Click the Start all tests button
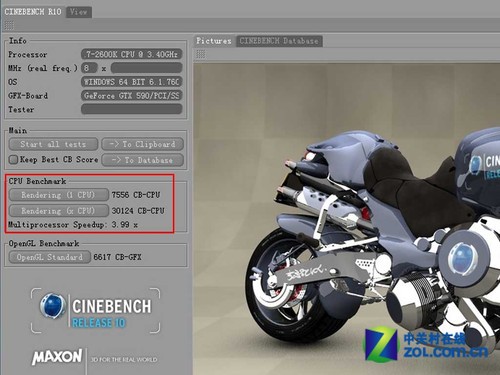Screen dimensions: 500x375 53,144
